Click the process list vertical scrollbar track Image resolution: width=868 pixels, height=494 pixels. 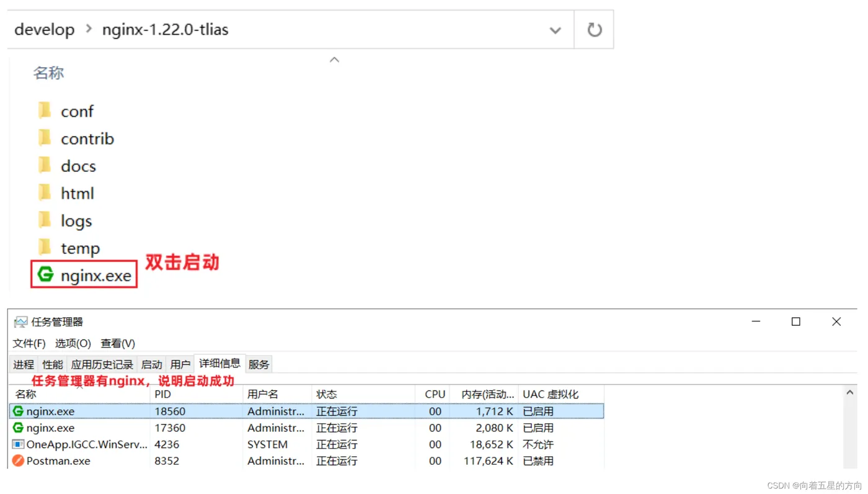[x=850, y=434]
